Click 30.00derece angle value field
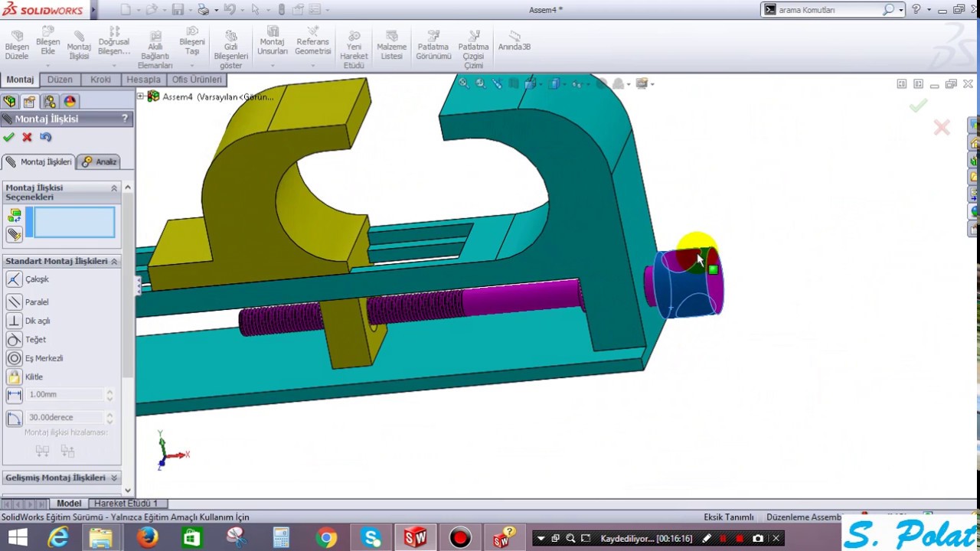980x551 pixels. [65, 417]
